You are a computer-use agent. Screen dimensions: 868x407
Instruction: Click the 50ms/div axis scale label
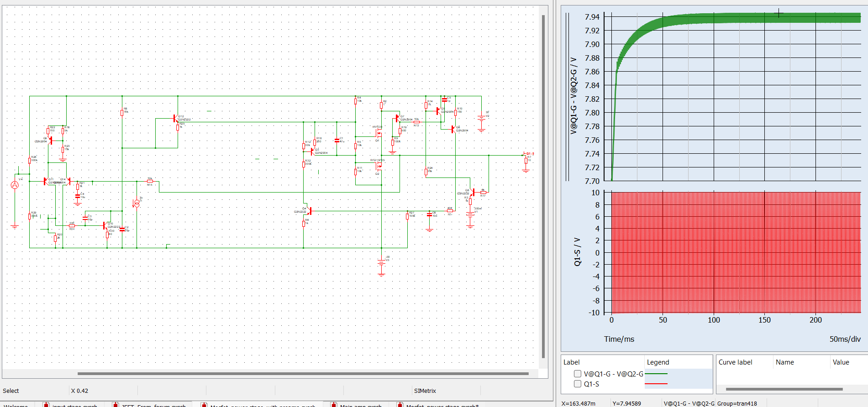pos(845,339)
